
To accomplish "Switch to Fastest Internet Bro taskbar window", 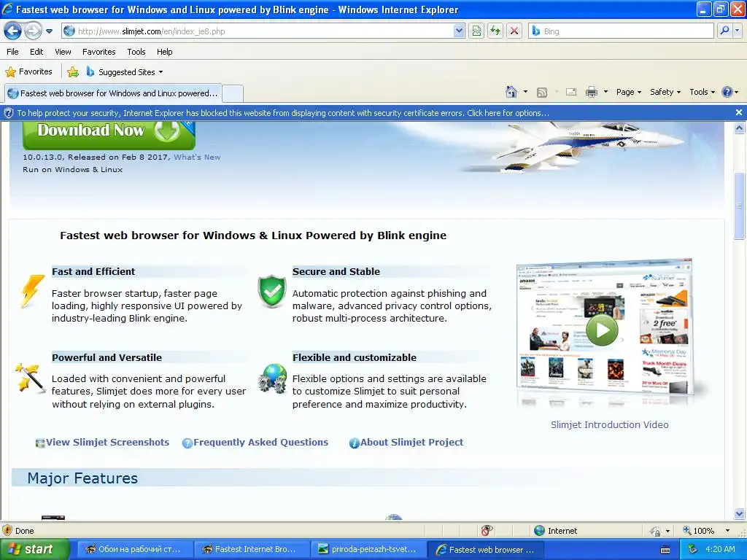I will (251, 549).
